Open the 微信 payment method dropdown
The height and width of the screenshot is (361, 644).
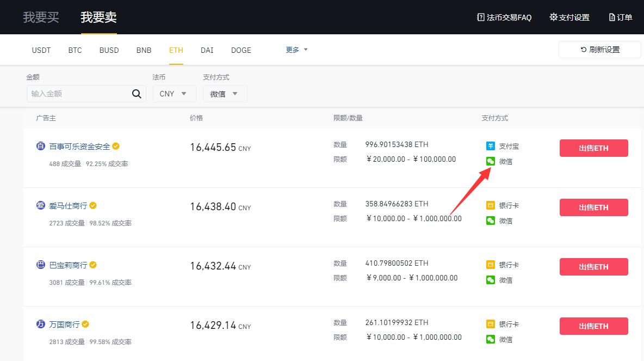click(225, 93)
